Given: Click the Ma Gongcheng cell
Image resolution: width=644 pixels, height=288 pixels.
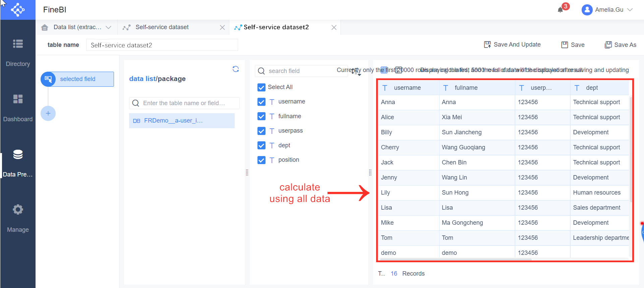Looking at the screenshot, I should 477,223.
